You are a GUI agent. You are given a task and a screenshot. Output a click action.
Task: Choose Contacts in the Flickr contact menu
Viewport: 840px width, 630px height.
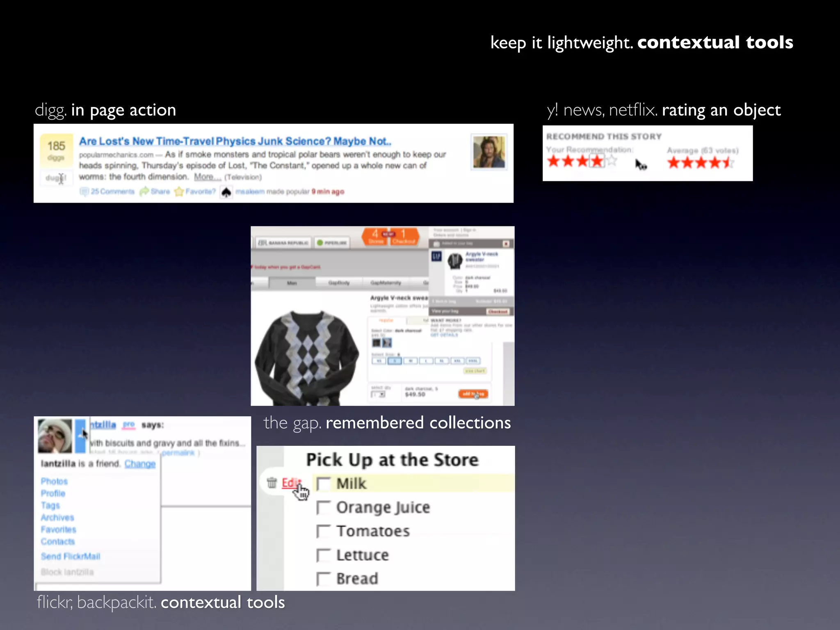[x=58, y=541]
